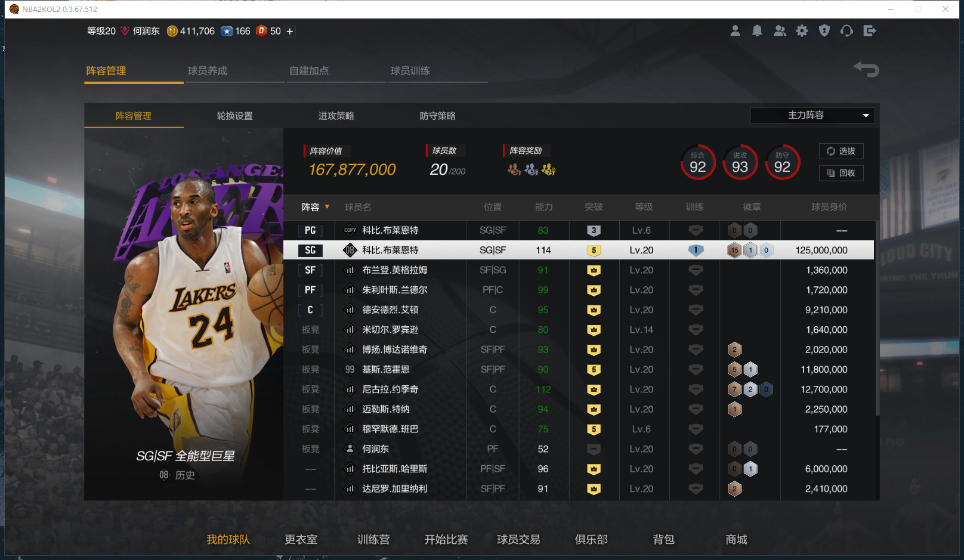Click the bronze lineup reward icon

[514, 170]
